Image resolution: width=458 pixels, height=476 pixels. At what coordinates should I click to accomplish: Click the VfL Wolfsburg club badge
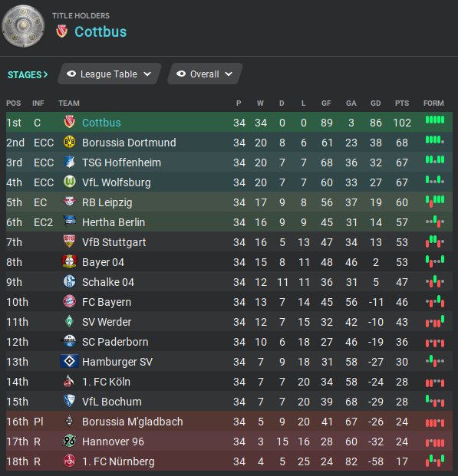(x=69, y=182)
